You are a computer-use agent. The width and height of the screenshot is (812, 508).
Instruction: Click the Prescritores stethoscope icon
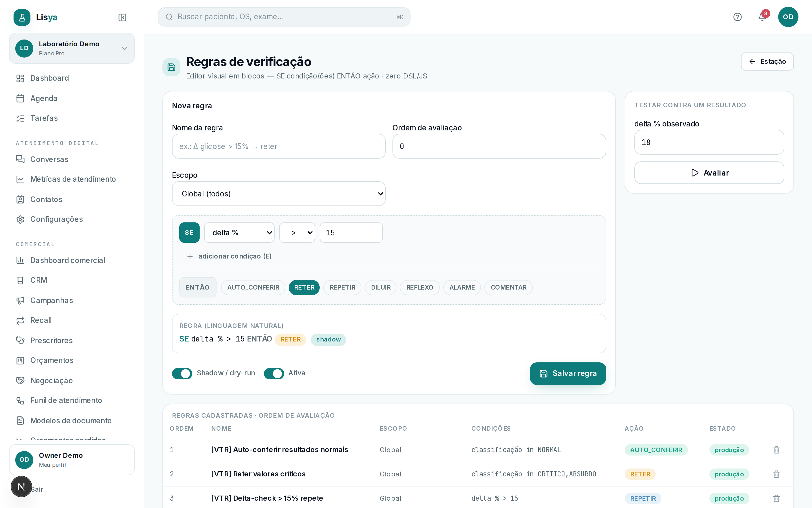click(x=20, y=340)
